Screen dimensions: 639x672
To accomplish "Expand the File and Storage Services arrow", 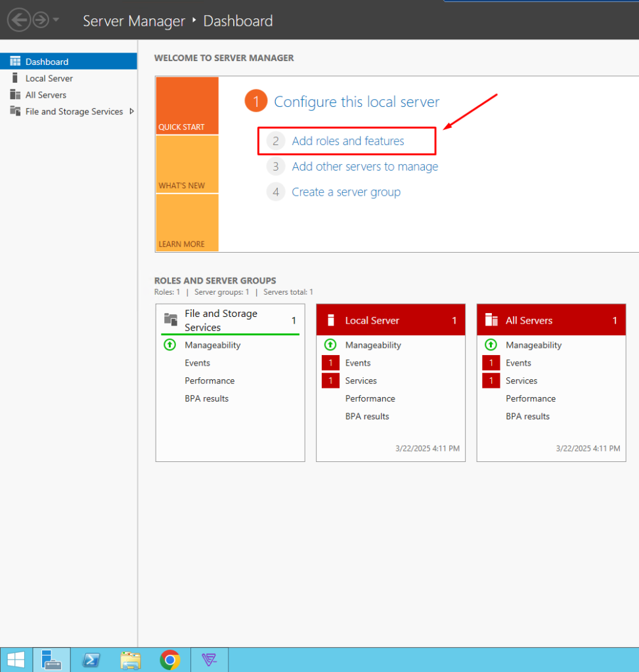I will click(x=131, y=112).
